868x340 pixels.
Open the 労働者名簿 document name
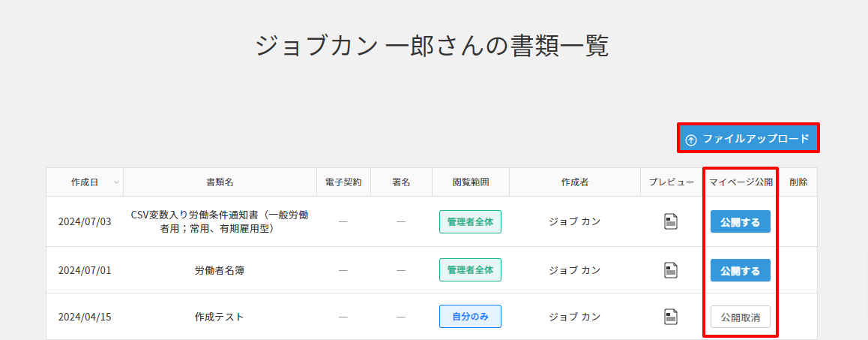(220, 270)
